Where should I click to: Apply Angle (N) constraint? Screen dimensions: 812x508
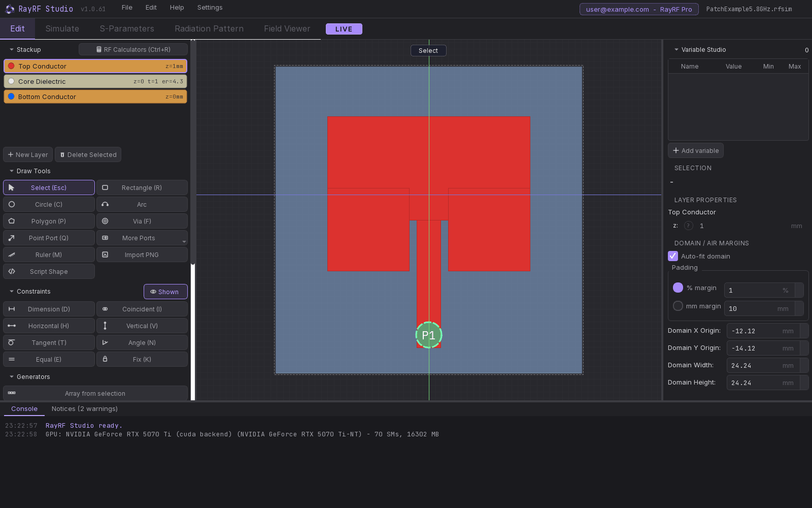[142, 342]
